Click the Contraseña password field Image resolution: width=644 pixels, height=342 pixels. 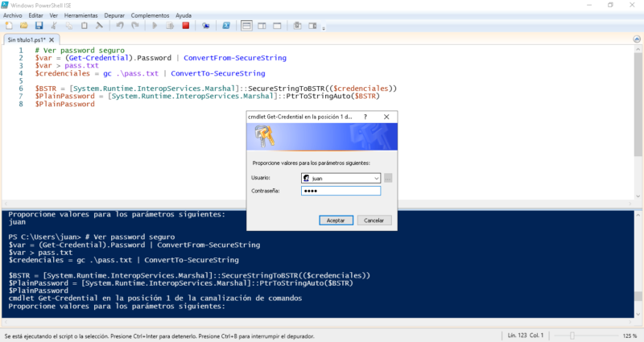coord(341,191)
